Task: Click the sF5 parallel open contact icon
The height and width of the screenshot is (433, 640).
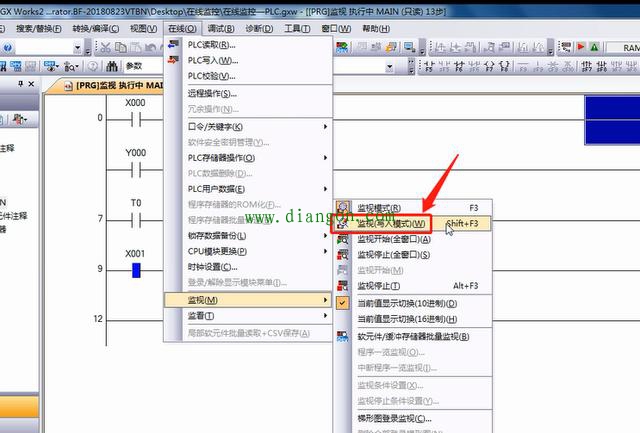Action: 444,66
